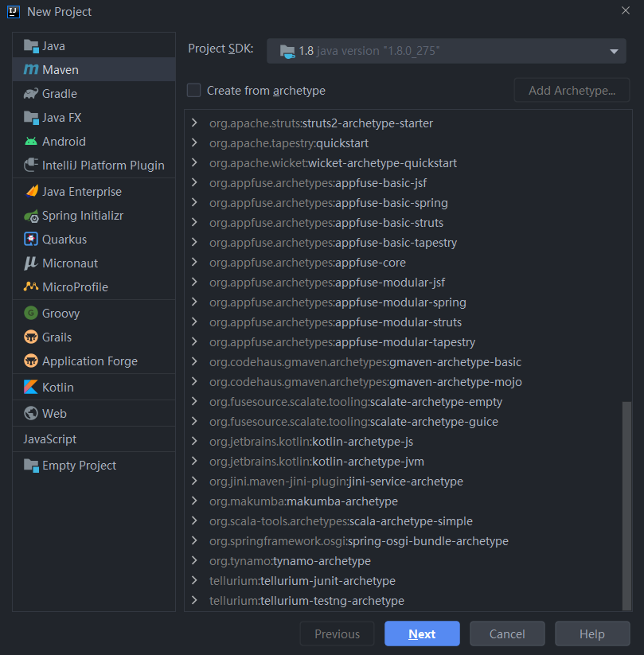
Task: Click the MicroProfile icon
Action: pos(31,287)
